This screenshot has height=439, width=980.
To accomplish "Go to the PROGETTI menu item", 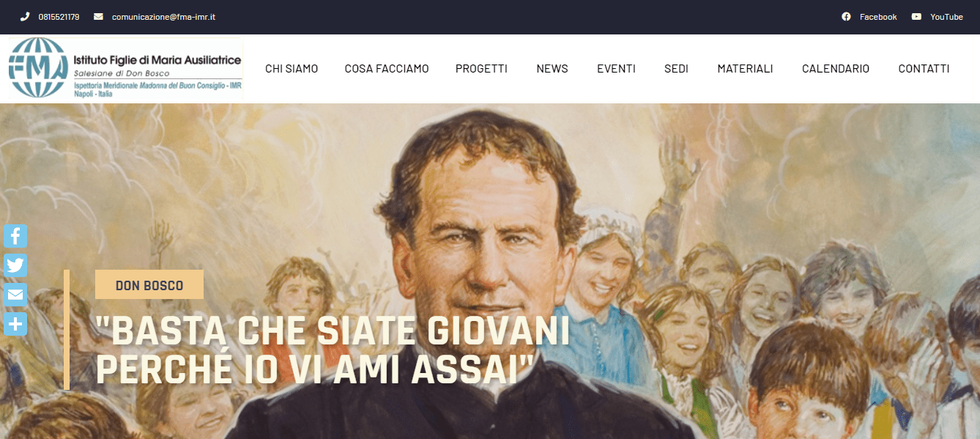I will click(x=481, y=69).
